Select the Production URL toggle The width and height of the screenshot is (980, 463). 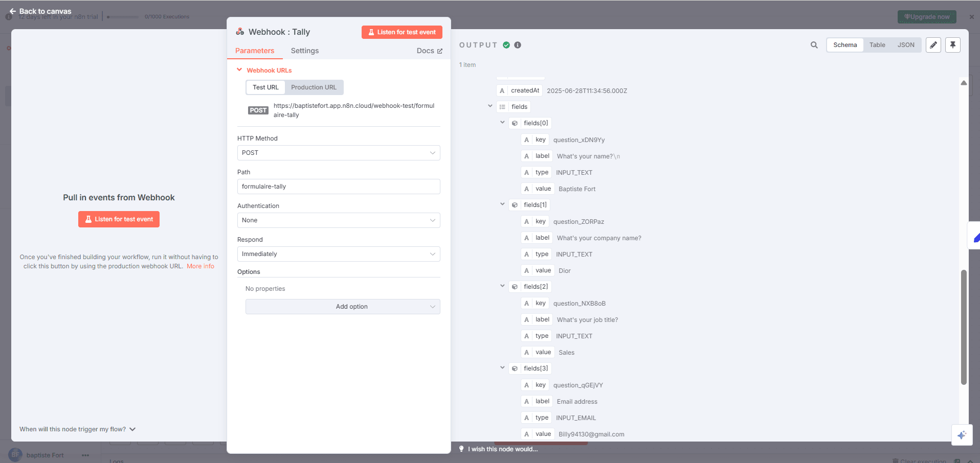pos(314,87)
